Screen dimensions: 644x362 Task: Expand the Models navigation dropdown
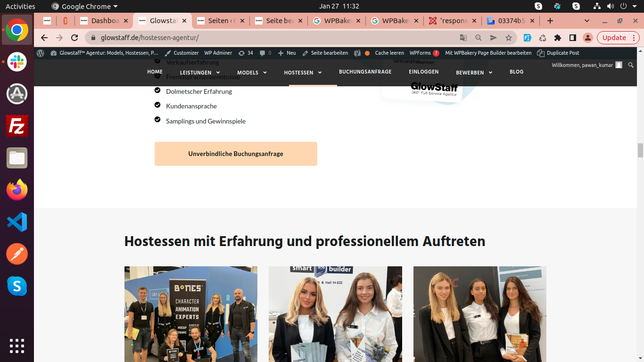[252, 73]
